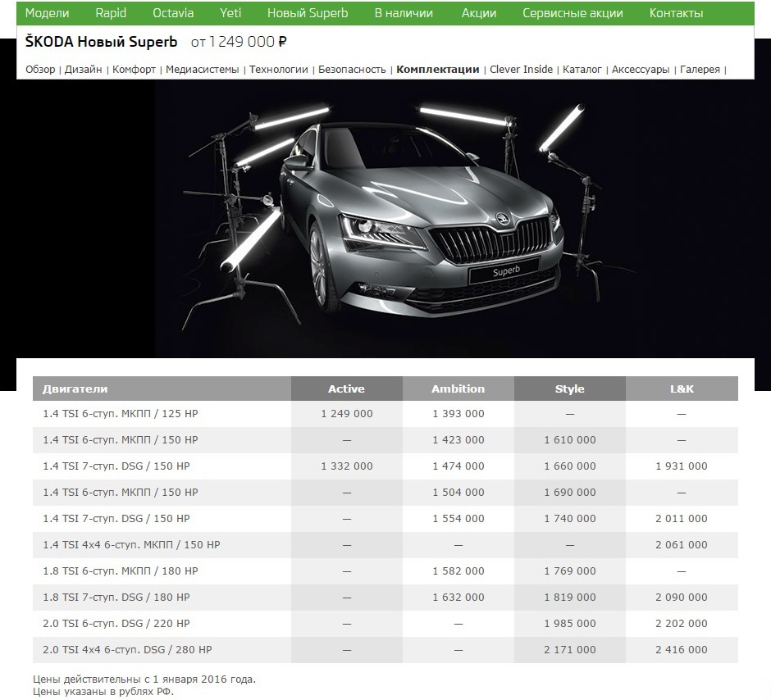Click the Ambition price 1 474 000
This screenshot has height=700, width=771.
(x=458, y=466)
